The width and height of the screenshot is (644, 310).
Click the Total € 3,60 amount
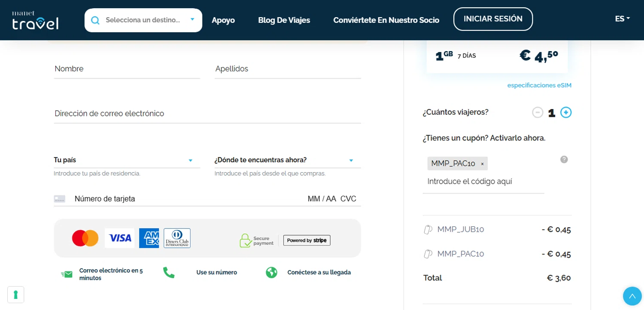click(559, 278)
